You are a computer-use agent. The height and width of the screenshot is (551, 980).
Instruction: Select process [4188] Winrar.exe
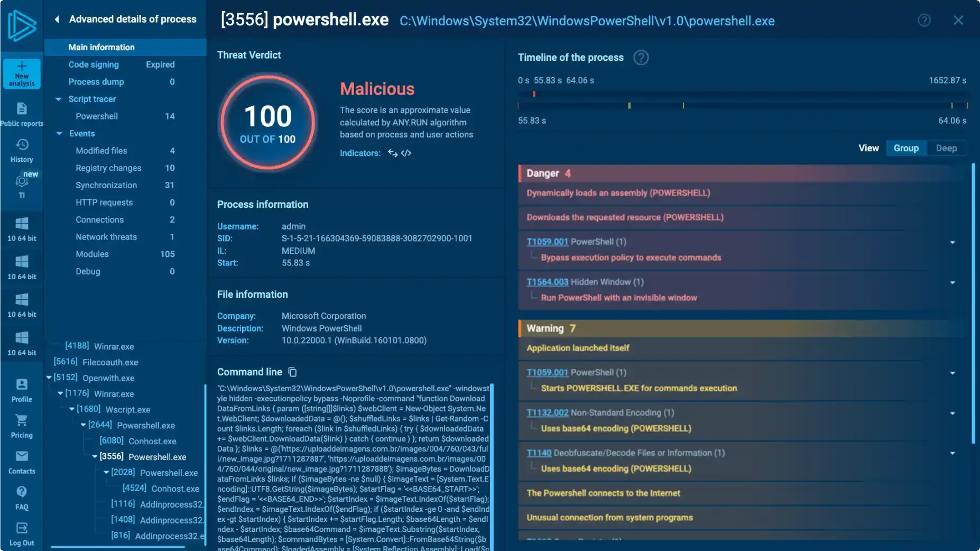coord(99,346)
